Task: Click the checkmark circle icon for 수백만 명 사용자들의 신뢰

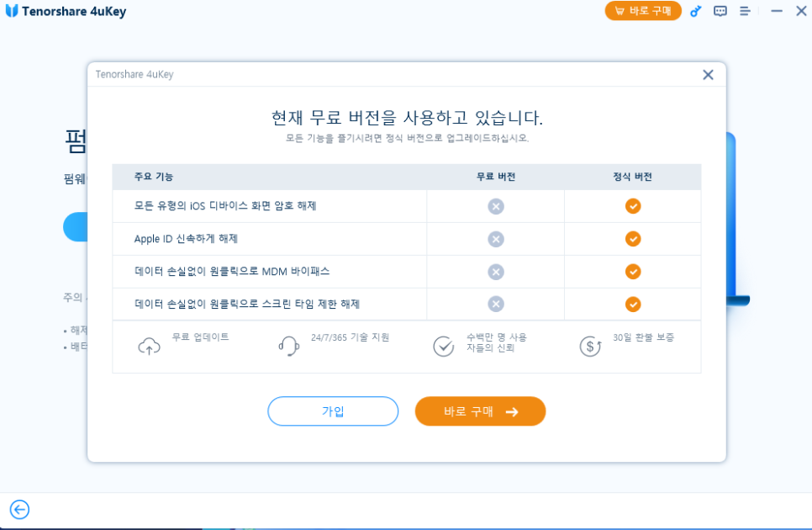Action: pyautogui.click(x=443, y=346)
